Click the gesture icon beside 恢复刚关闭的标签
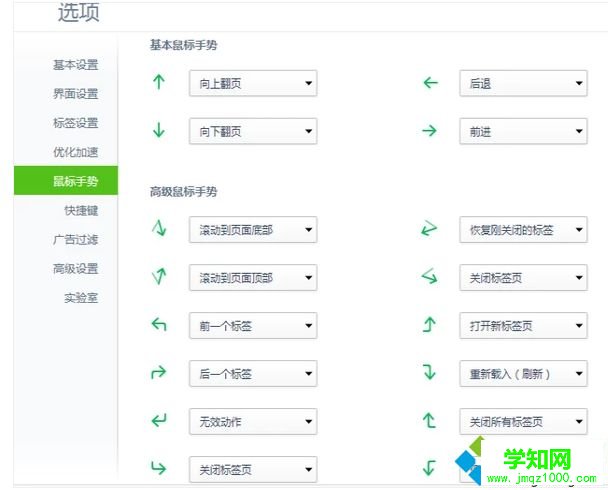This screenshot has width=608, height=490. [430, 230]
